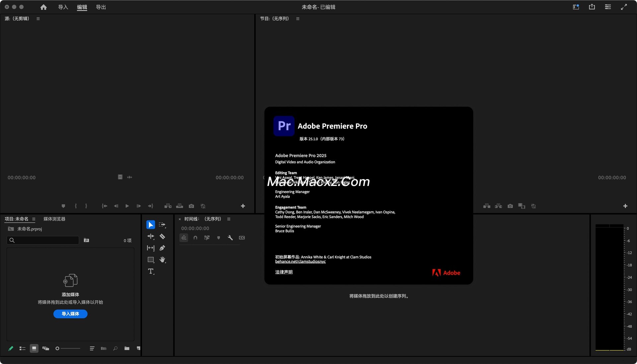
Task: Click Export Frame camera in Source monitor
Action: point(191,206)
